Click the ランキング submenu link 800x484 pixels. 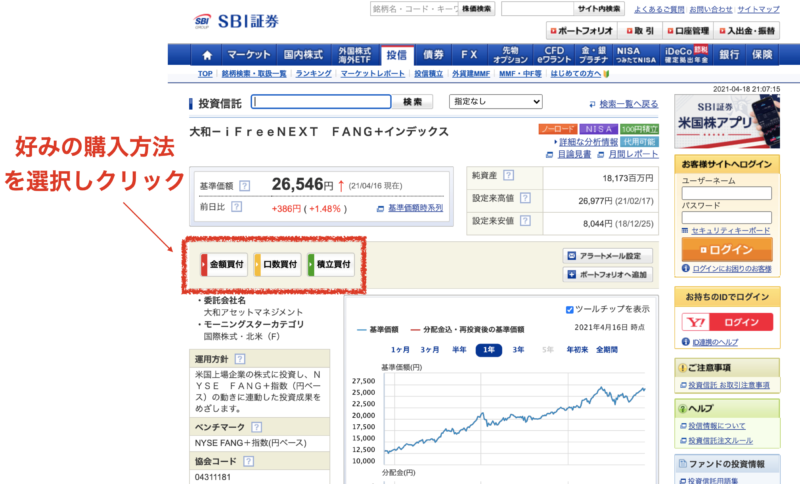(x=313, y=73)
